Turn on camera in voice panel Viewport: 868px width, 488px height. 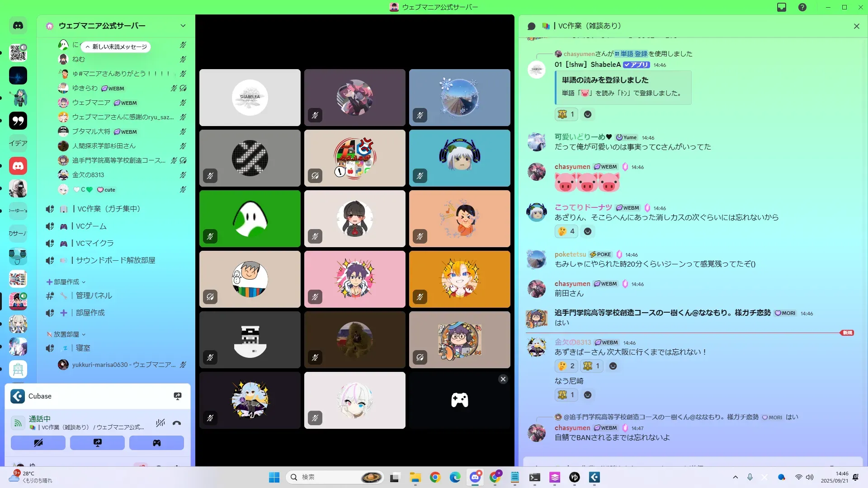[x=38, y=443]
